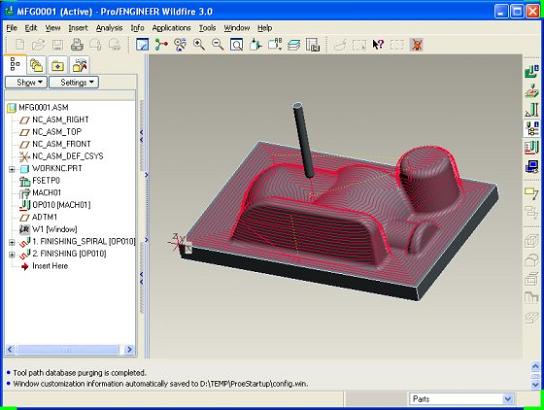The width and height of the screenshot is (544, 410).
Task: Select NC_ASM_DEF_CSYS coordinate system
Action: pos(68,156)
